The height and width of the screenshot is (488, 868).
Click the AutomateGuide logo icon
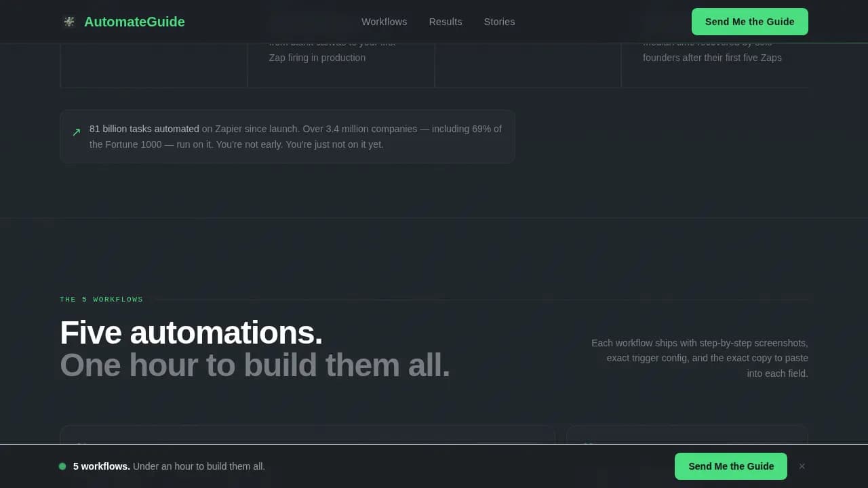(x=68, y=22)
